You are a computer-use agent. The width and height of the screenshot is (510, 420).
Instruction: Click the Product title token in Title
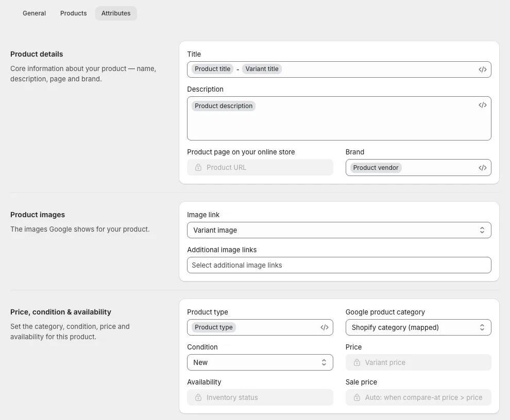pos(212,69)
